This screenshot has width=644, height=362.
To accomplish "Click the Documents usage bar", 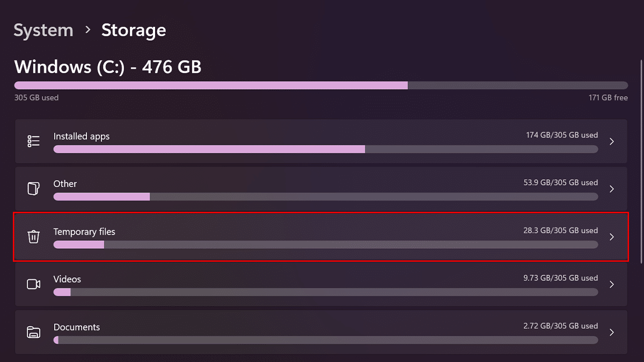I will (x=325, y=340).
